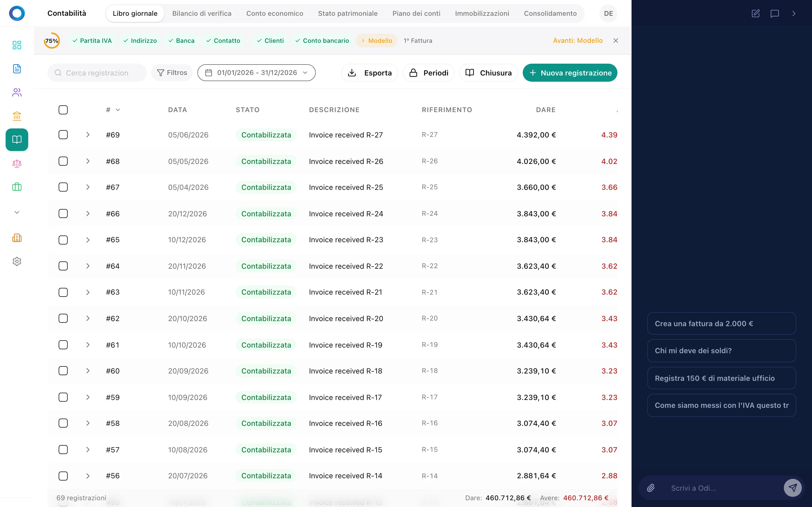Open the settings gear icon in sidebar
The image size is (812, 507).
click(17, 261)
